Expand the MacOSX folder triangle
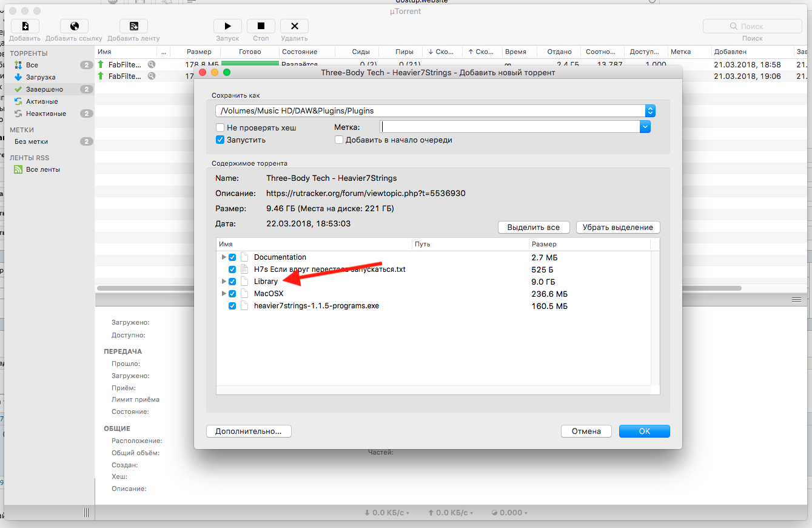Screen dimensions: 812x528 pyautogui.click(x=224, y=294)
